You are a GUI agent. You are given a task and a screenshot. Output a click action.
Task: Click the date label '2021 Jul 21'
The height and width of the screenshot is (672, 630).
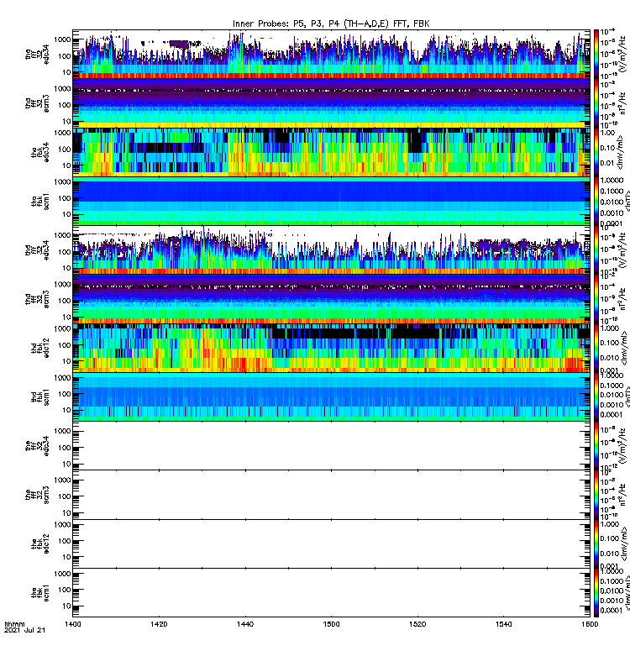tap(24, 630)
